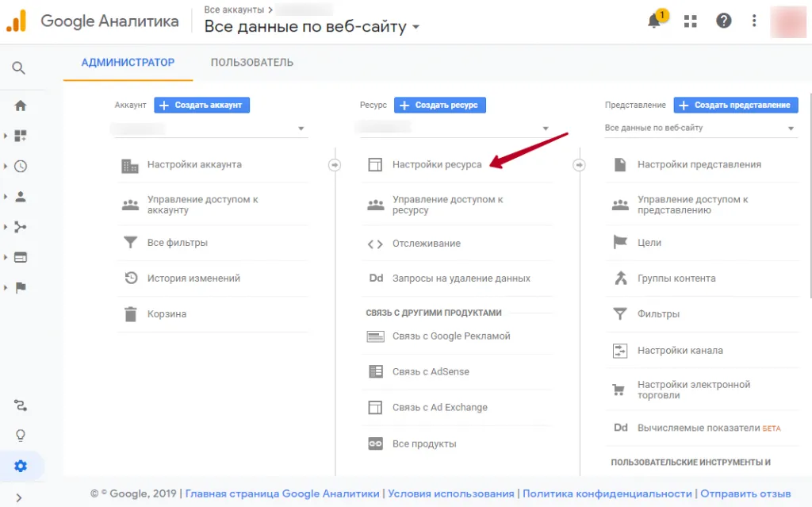Screen dimensions: 812x507
Task: Click the cart icon for Настройки электронной торговли
Action: (619, 390)
